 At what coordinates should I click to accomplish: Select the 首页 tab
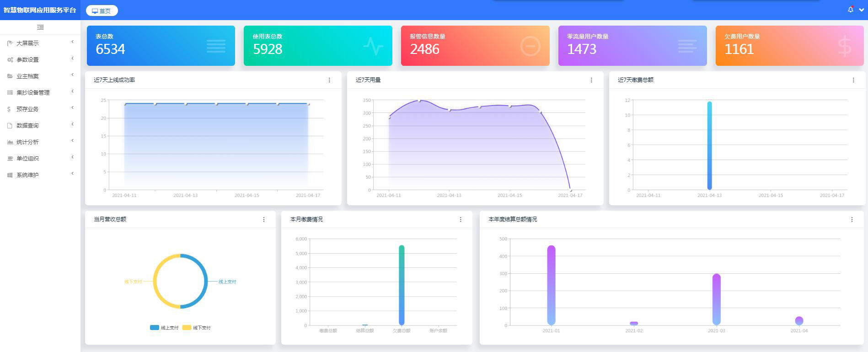tap(102, 11)
